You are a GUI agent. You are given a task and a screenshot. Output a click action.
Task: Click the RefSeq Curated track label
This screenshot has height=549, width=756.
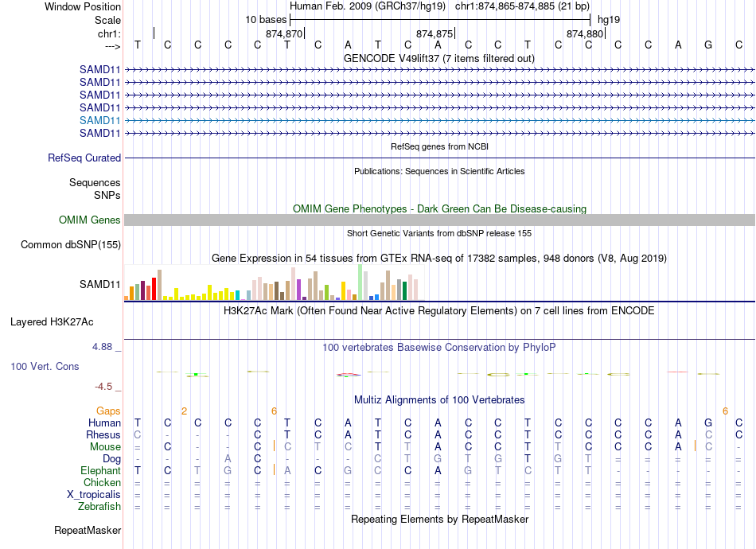tap(84, 158)
